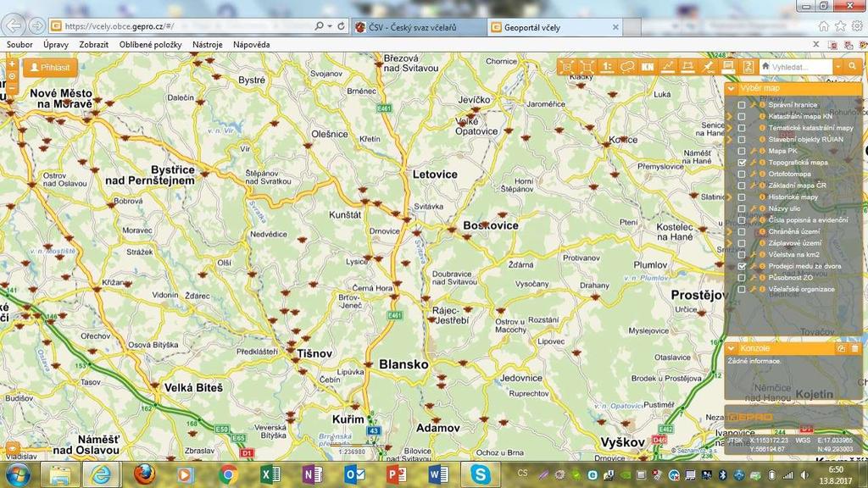This screenshot has width=868, height=488.
Task: Enable the Včelařské organizace layer checkbox
Action: tap(742, 290)
